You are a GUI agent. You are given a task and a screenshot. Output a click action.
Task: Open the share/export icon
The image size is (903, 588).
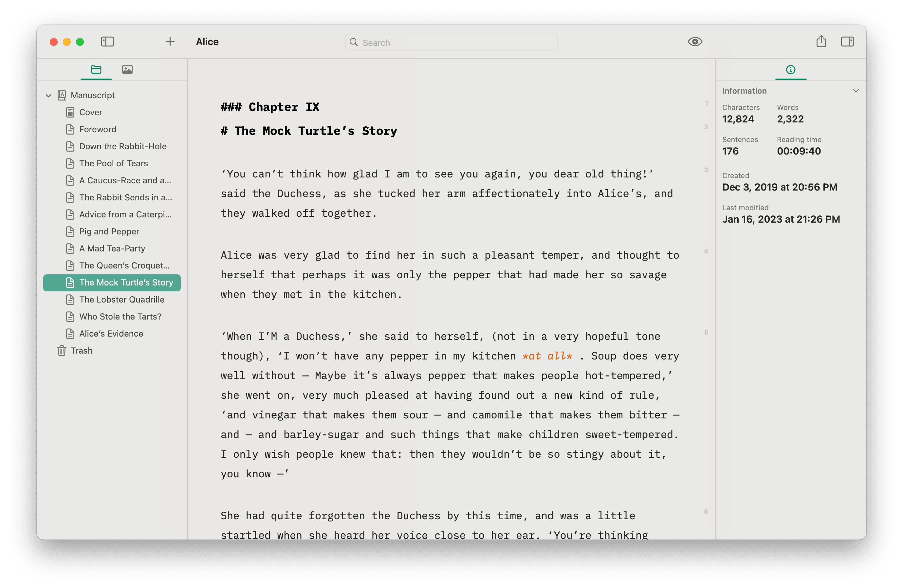[821, 41]
